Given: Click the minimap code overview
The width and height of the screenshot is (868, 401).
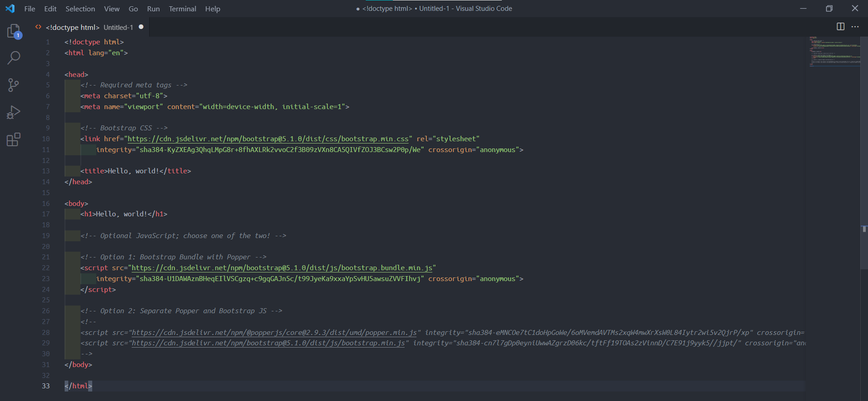Looking at the screenshot, I should [x=835, y=51].
